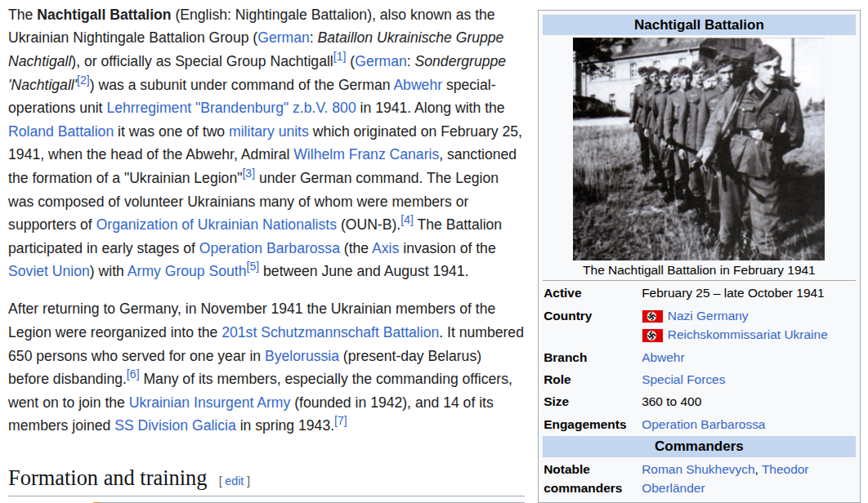Open Organization of Ukrainian Nationalists link
This screenshot has width=868, height=503.
217,225
